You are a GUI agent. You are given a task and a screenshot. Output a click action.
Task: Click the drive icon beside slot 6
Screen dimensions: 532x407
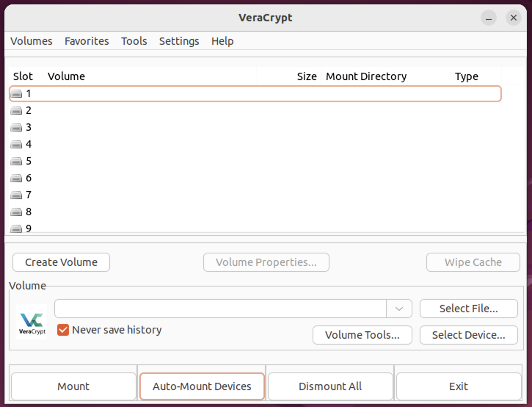point(16,178)
